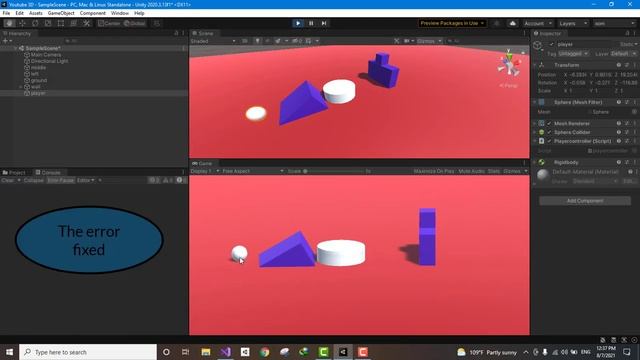
Task: Open the Account dropdown
Action: pos(538,23)
